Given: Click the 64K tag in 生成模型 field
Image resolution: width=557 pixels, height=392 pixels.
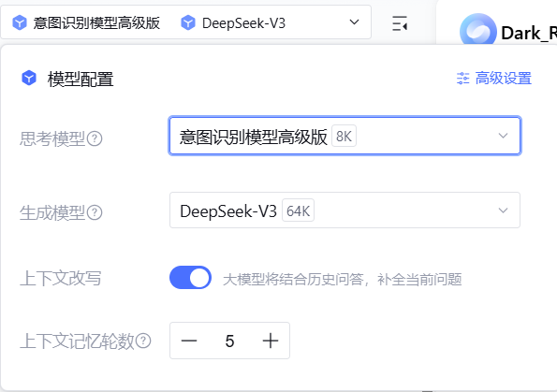Looking at the screenshot, I should (298, 211).
